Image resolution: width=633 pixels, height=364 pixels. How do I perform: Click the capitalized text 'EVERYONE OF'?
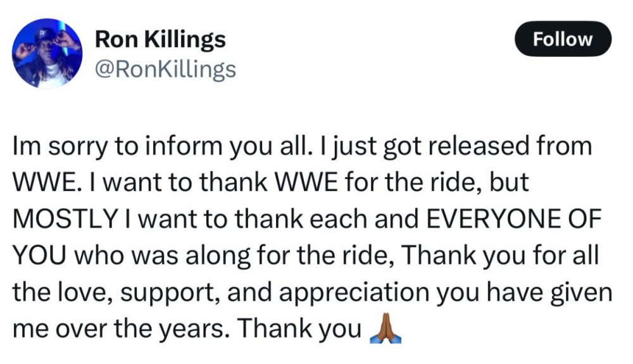514,219
